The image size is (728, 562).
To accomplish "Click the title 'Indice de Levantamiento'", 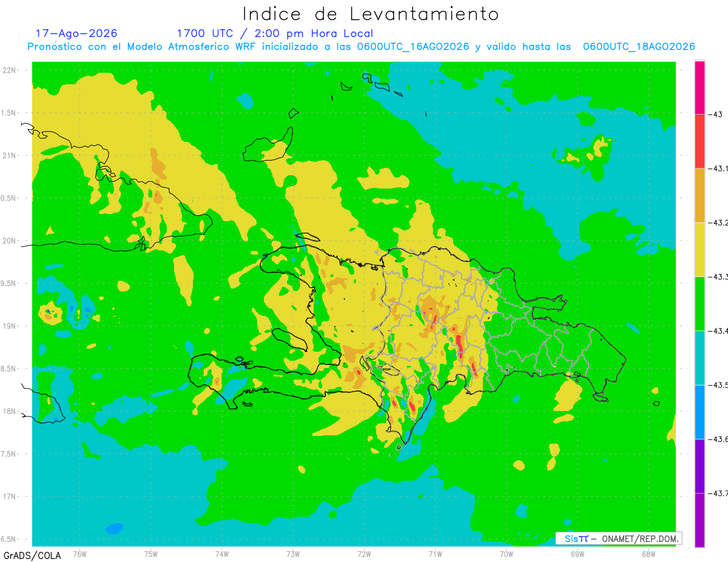I will pyautogui.click(x=371, y=14).
